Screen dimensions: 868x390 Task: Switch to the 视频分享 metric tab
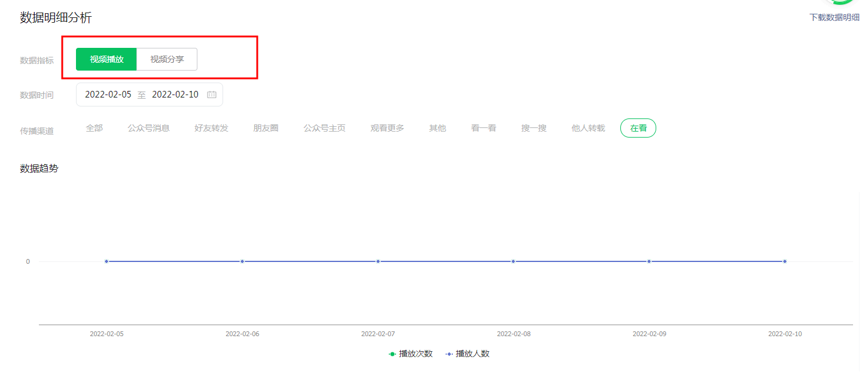pos(167,59)
